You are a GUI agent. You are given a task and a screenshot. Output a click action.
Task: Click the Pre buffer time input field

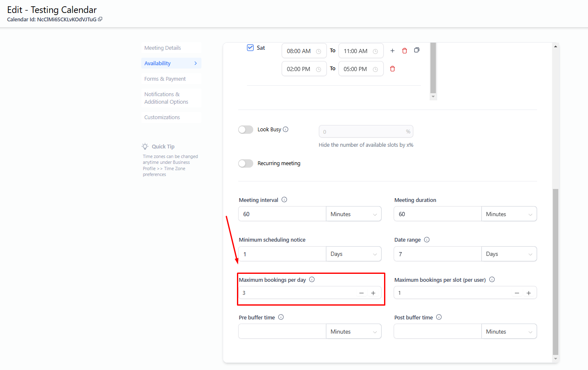pos(282,332)
